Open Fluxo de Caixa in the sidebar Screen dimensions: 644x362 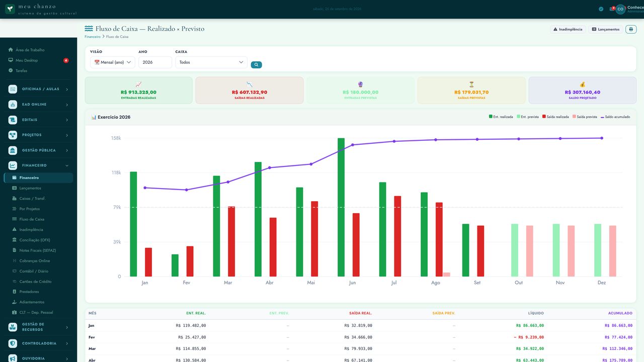click(x=38, y=219)
